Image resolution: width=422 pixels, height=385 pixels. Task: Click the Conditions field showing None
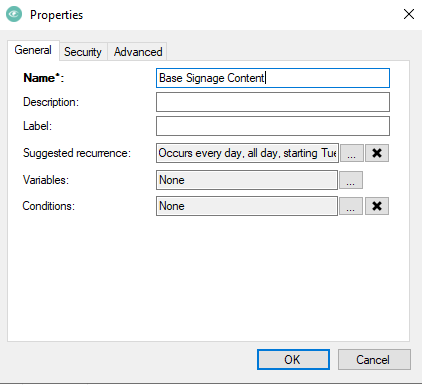point(247,206)
